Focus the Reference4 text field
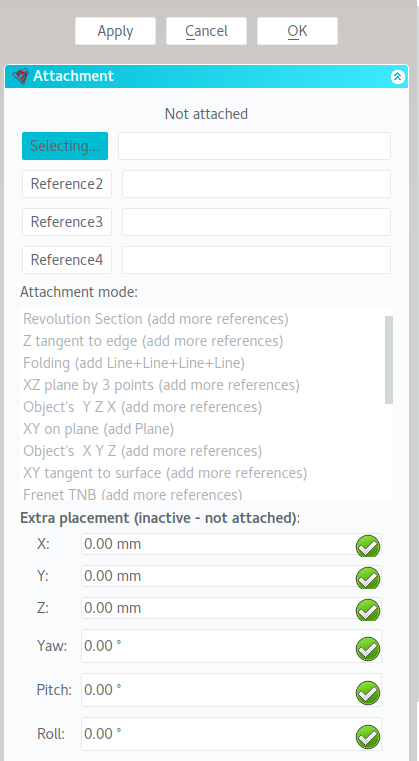 click(256, 260)
